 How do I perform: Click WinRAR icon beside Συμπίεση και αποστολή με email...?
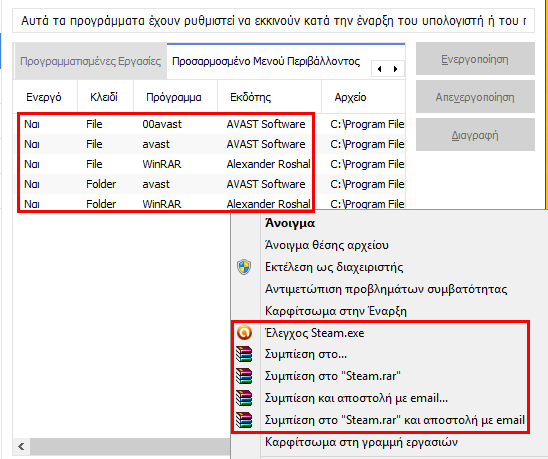point(244,398)
